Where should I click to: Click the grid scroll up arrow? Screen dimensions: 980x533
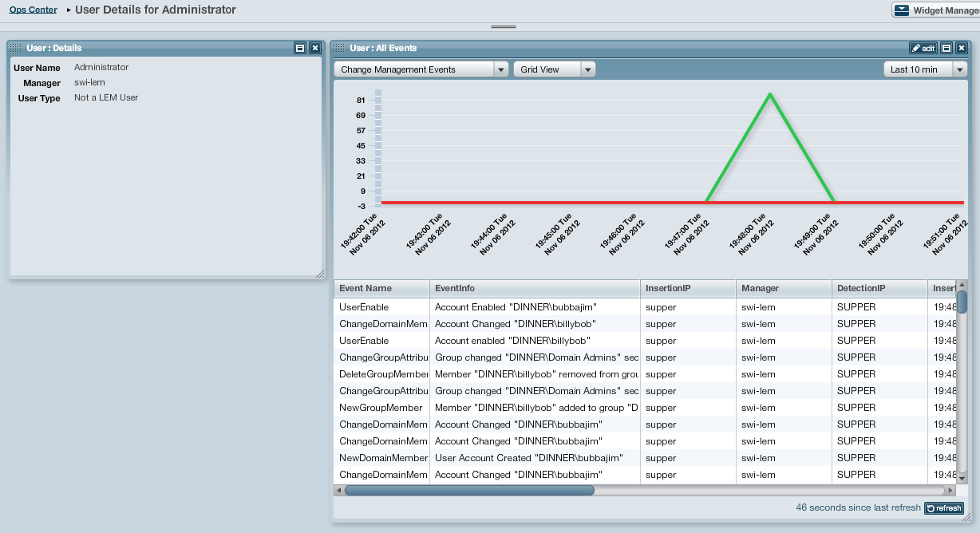click(x=962, y=285)
